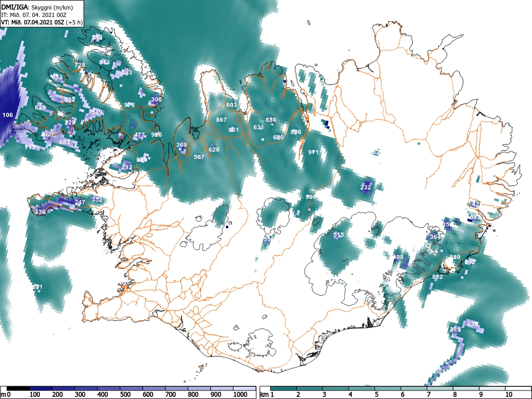Click the '596' visibility value on the map

point(311,197)
